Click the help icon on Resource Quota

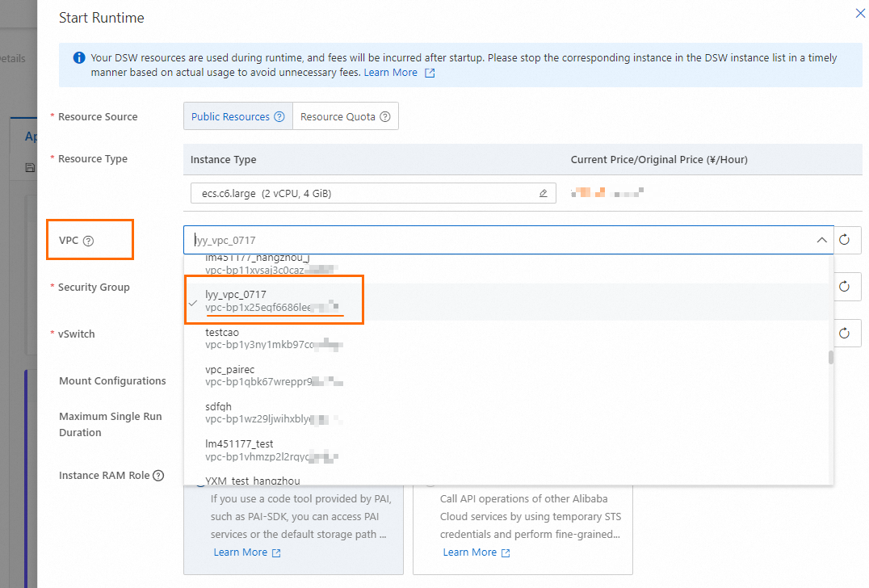click(385, 117)
